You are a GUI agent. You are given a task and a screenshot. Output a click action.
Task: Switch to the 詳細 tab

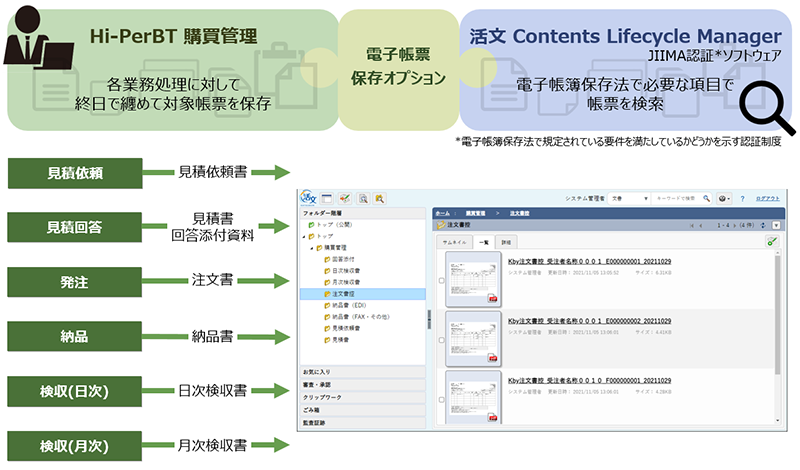pyautogui.click(x=506, y=242)
